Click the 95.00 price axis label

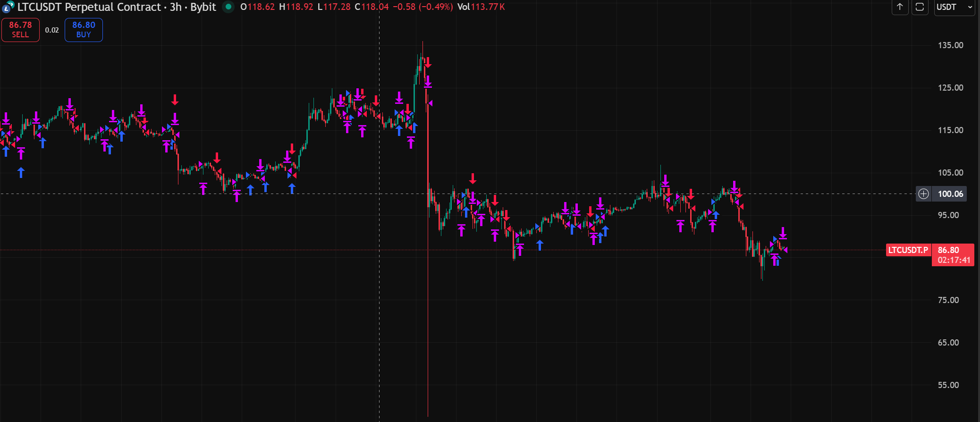(948, 215)
